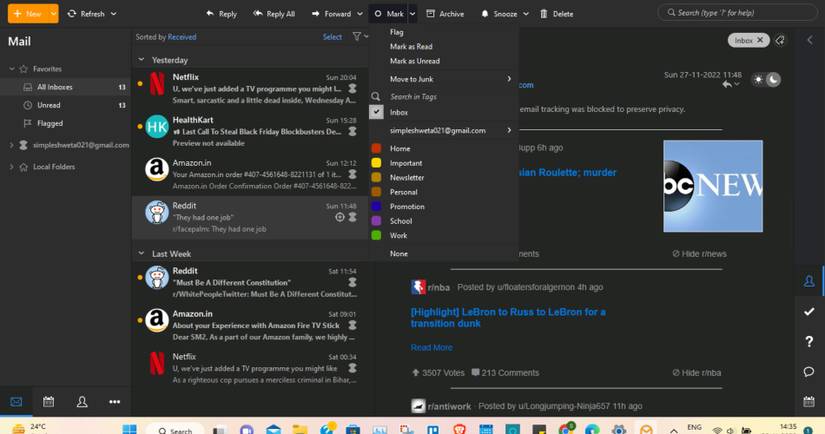
Task: Expand Local Folders in sidebar
Action: 12,167
